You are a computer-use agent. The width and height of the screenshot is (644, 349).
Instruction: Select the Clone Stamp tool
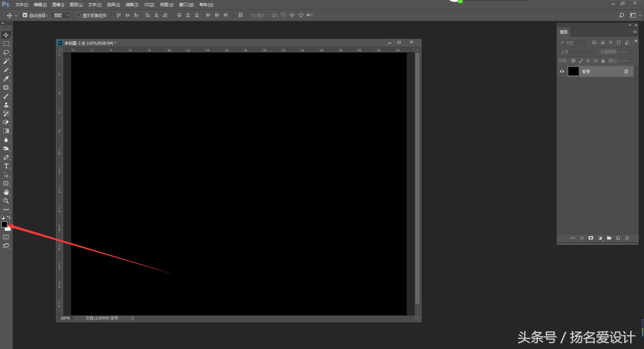click(6, 105)
